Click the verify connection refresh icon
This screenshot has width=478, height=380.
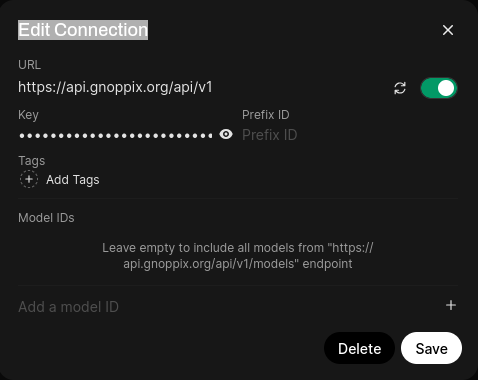point(400,88)
